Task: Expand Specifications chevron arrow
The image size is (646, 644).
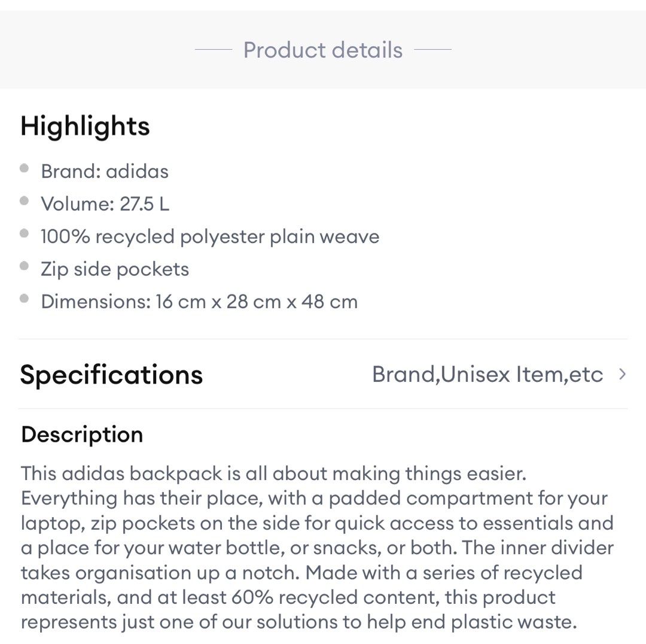Action: (x=622, y=374)
